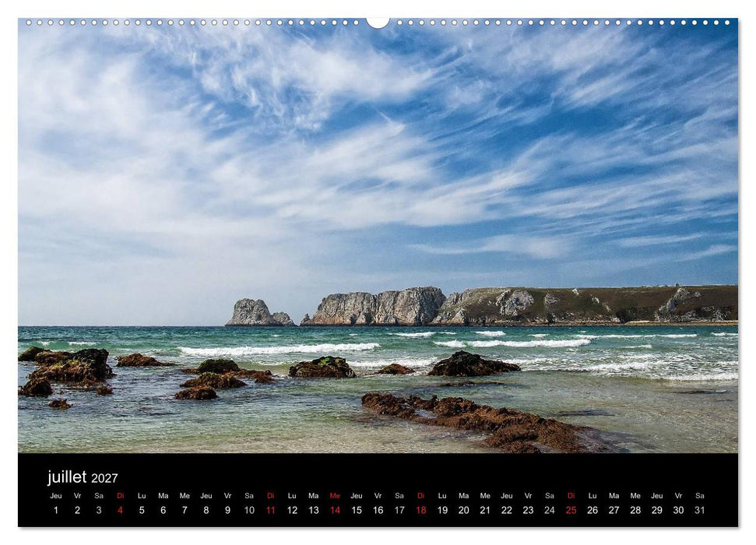
Task: Click the red "Me" label above 14
Action: pyautogui.click(x=335, y=496)
